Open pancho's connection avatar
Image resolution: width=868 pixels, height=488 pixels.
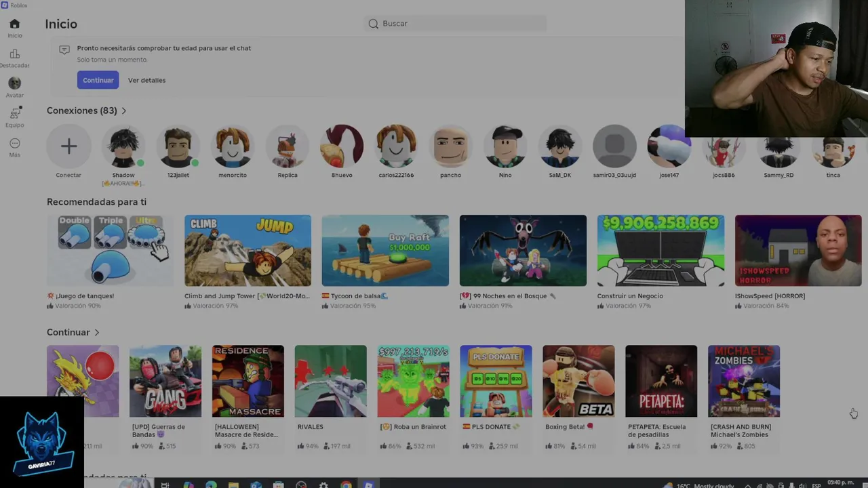pyautogui.click(x=450, y=146)
